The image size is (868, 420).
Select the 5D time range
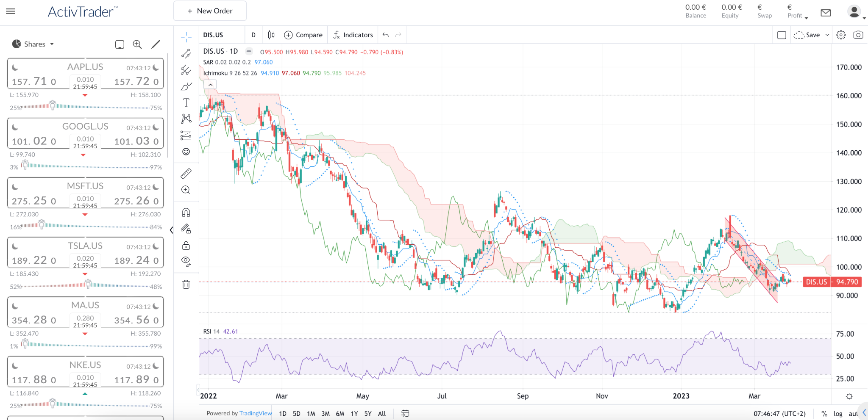pos(297,414)
